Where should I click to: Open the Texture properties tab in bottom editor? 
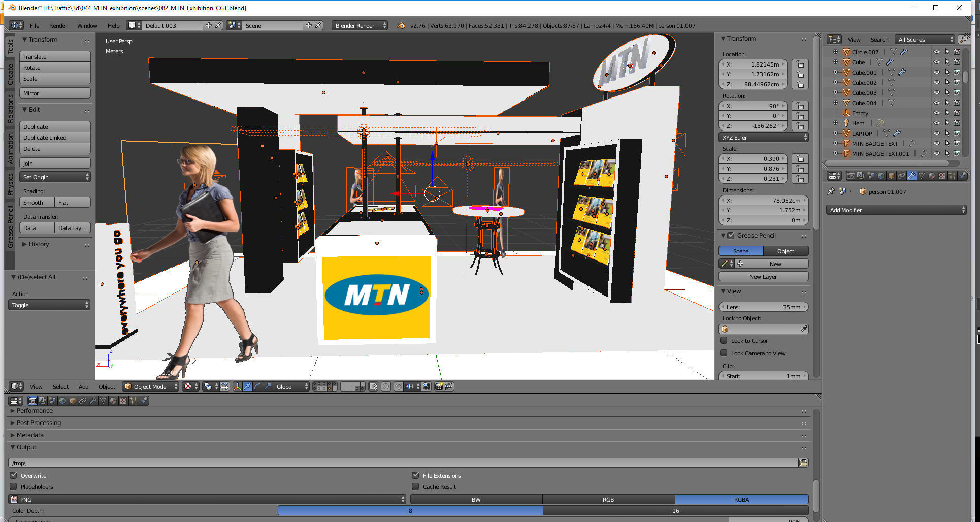(x=123, y=401)
